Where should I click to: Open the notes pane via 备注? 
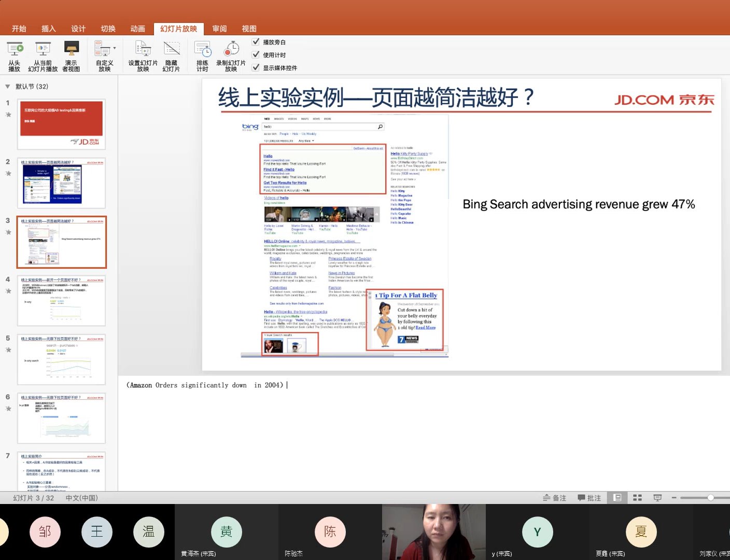click(554, 497)
